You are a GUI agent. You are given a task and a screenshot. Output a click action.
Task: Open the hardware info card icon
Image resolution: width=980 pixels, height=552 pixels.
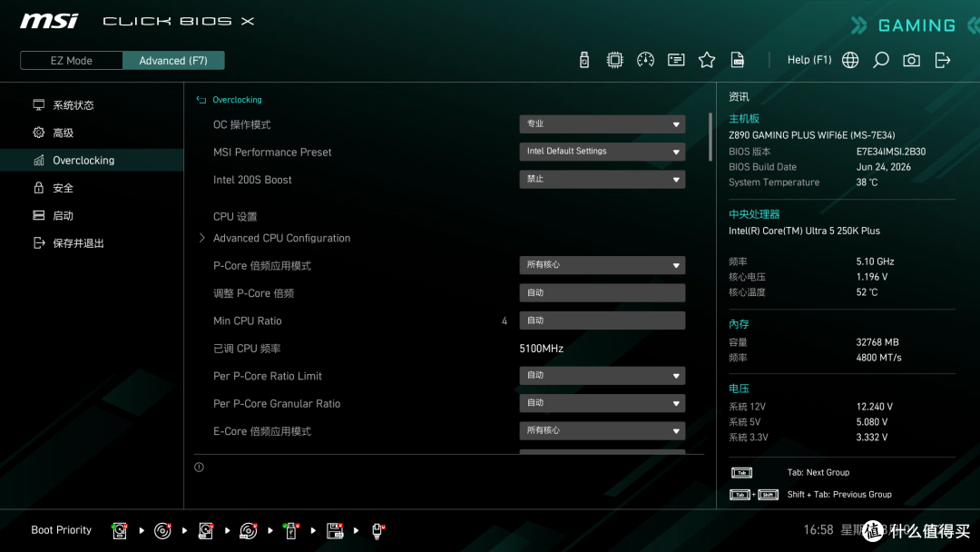676,60
